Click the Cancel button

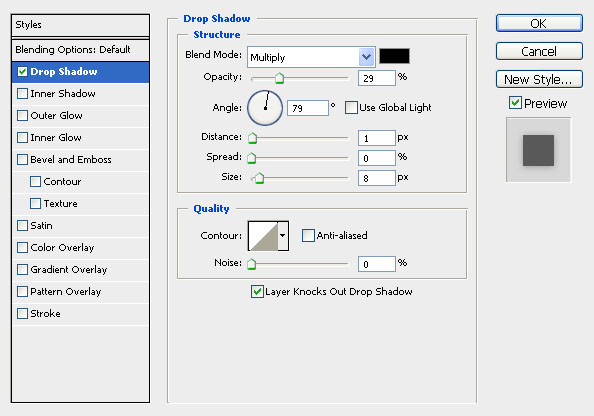(539, 51)
